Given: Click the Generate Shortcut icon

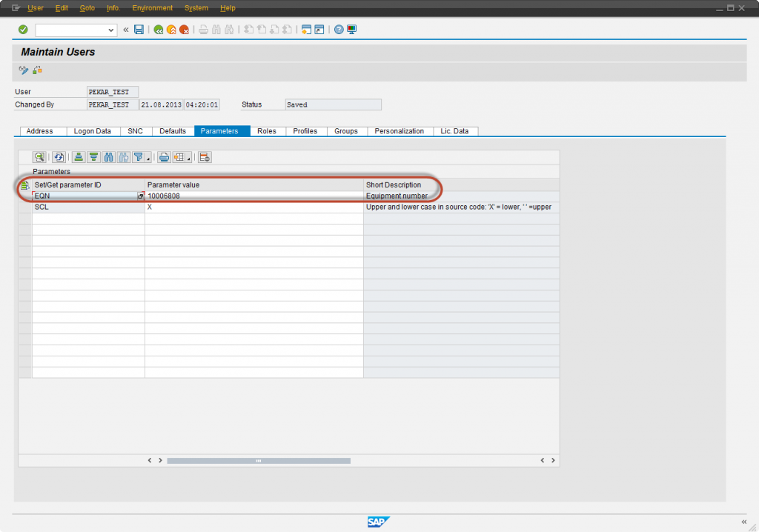Looking at the screenshot, I should [319, 30].
